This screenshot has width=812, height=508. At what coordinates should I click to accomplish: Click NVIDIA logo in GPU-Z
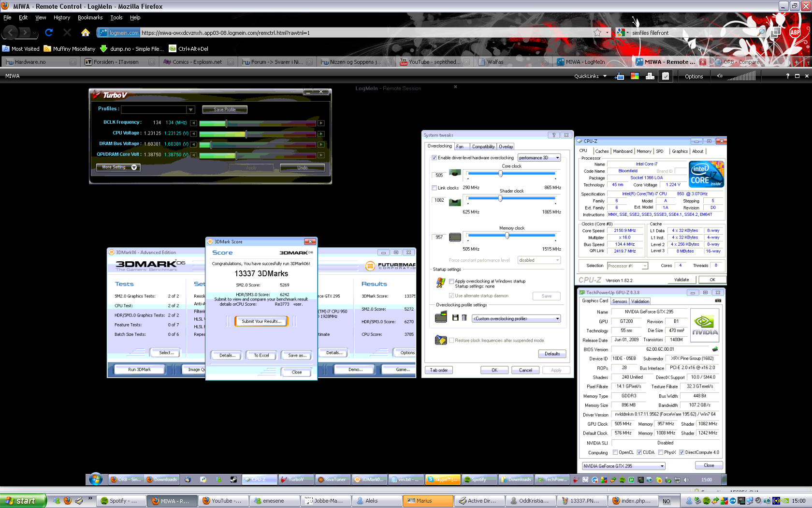click(705, 325)
